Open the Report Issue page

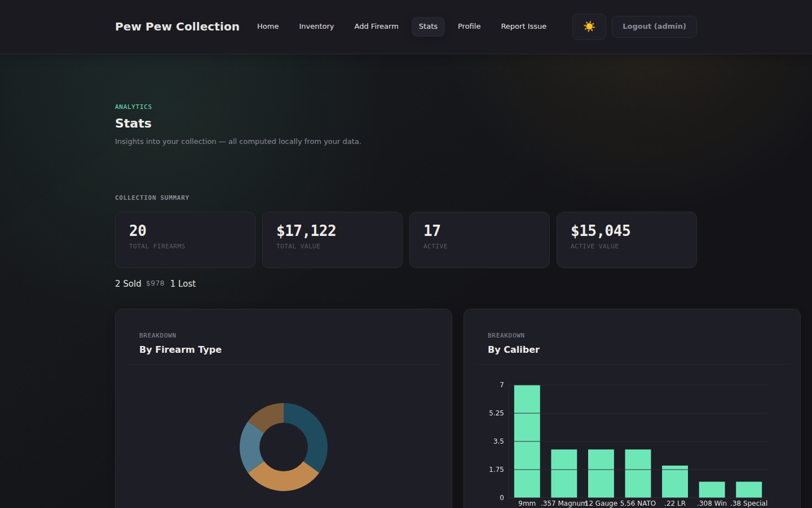tap(523, 27)
